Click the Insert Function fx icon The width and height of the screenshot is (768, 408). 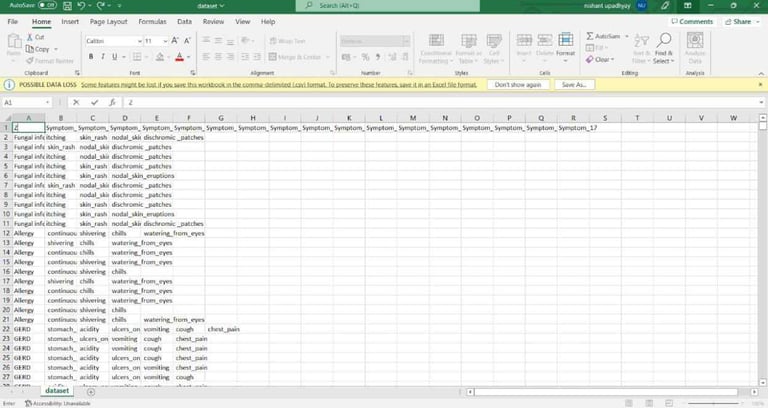[x=112, y=102]
